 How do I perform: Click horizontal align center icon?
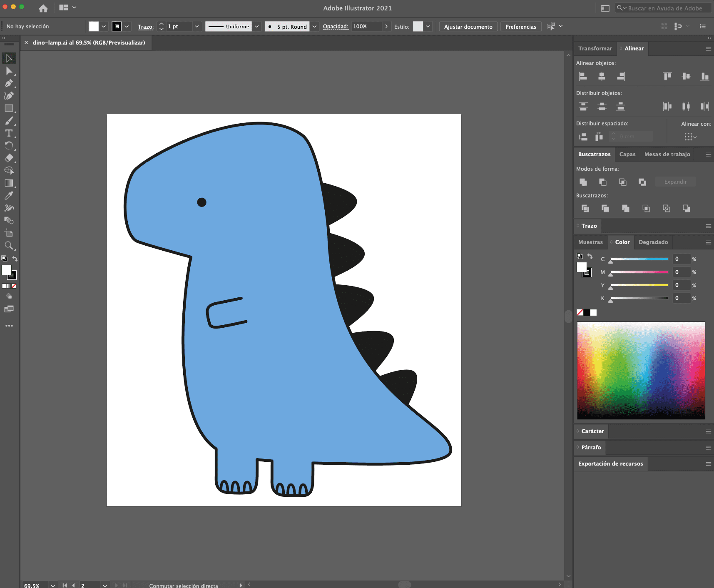602,76
